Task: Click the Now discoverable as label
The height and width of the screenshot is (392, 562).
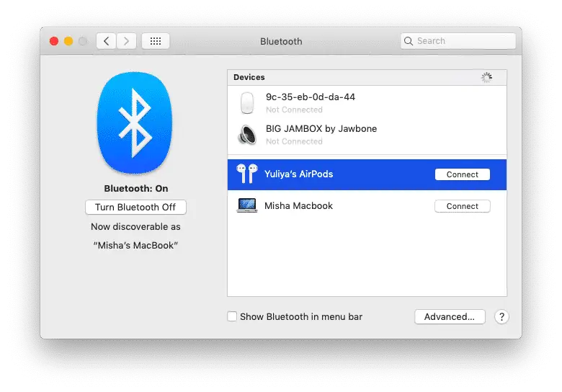Action: coord(135,227)
